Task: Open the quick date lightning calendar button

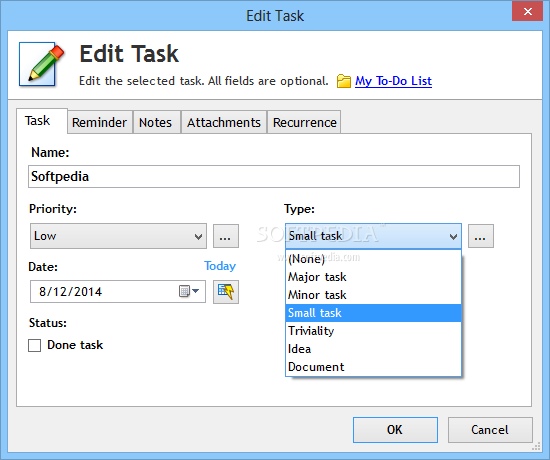Action: click(x=226, y=292)
